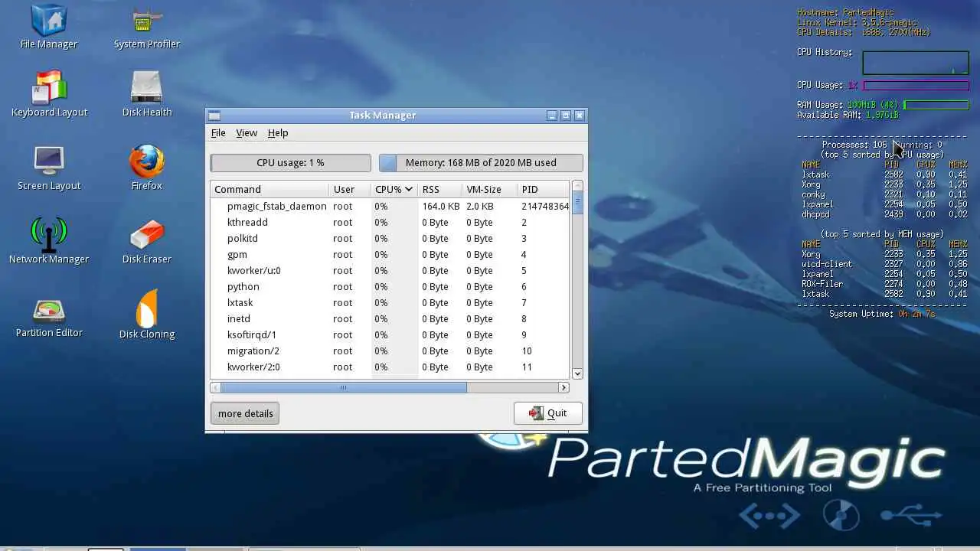Open the File Manager desktop icon
Image resolution: width=980 pixels, height=551 pixels.
click(48, 28)
